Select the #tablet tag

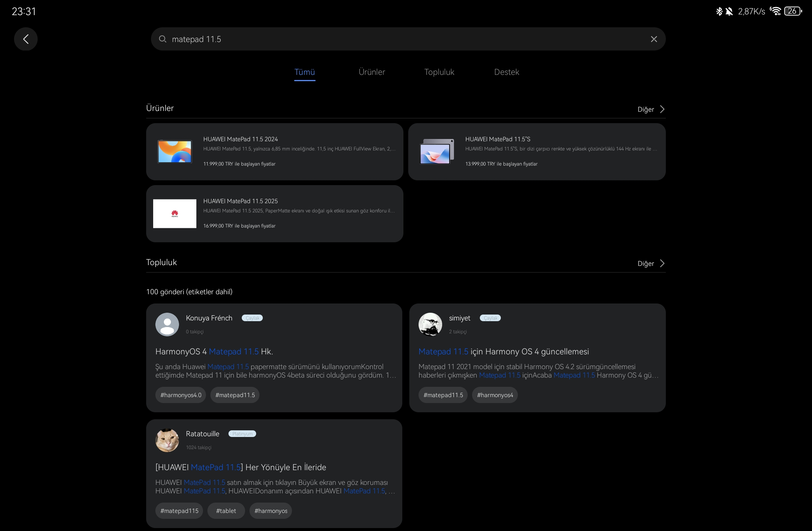[x=226, y=511]
